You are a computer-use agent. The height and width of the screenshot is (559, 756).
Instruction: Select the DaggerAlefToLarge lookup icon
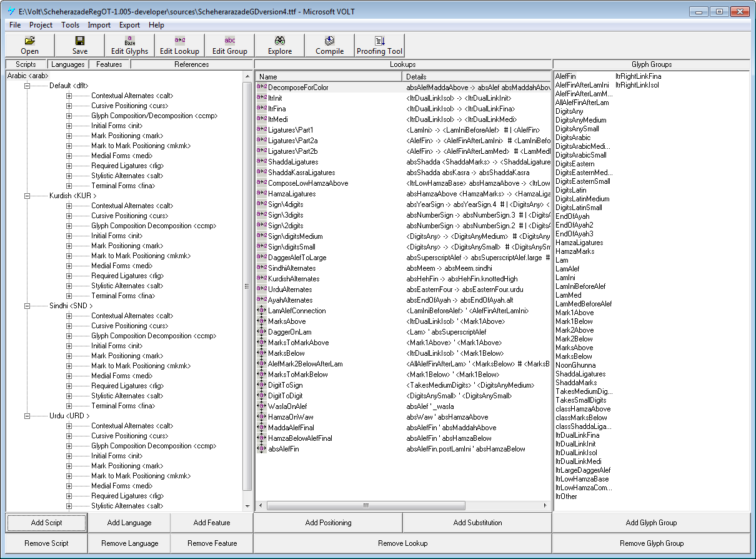point(261,257)
